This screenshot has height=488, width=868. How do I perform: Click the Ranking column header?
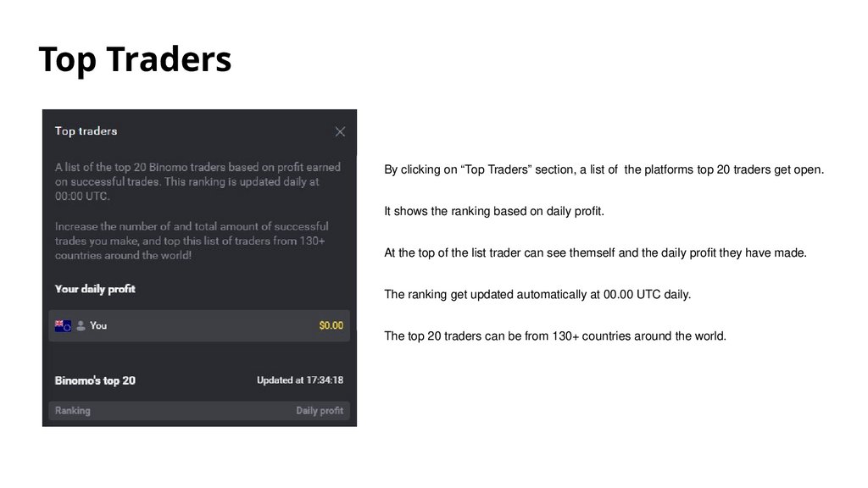tap(73, 411)
